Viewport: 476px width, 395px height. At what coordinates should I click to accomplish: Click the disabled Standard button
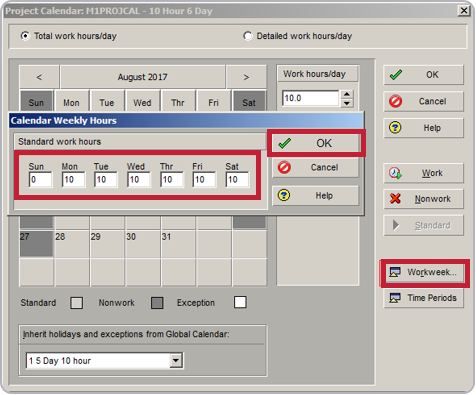pos(424,225)
